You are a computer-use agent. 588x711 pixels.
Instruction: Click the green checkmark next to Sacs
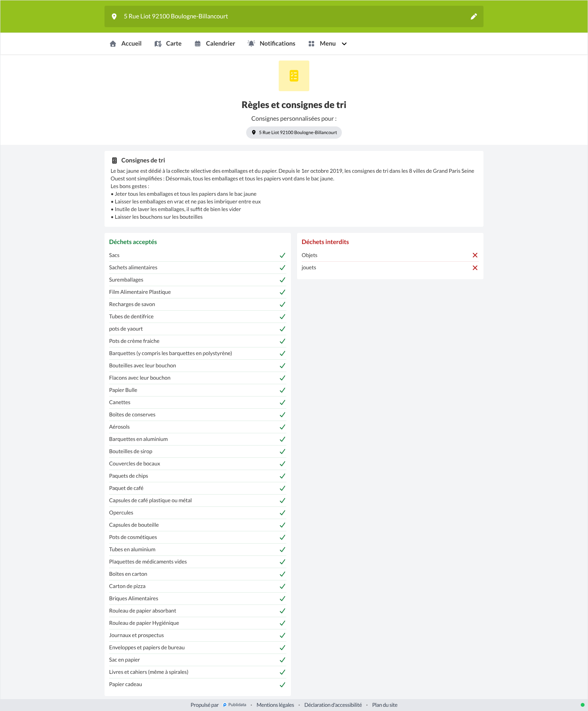coord(283,255)
